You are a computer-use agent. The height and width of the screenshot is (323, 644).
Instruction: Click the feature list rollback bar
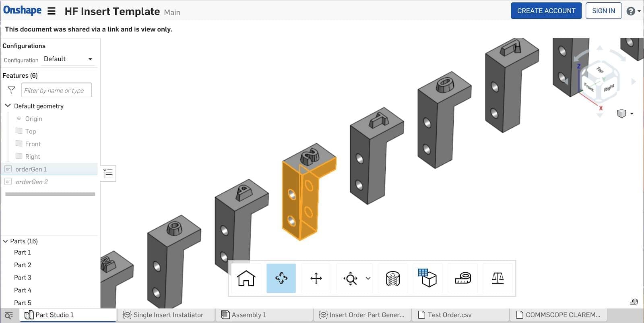50,194
